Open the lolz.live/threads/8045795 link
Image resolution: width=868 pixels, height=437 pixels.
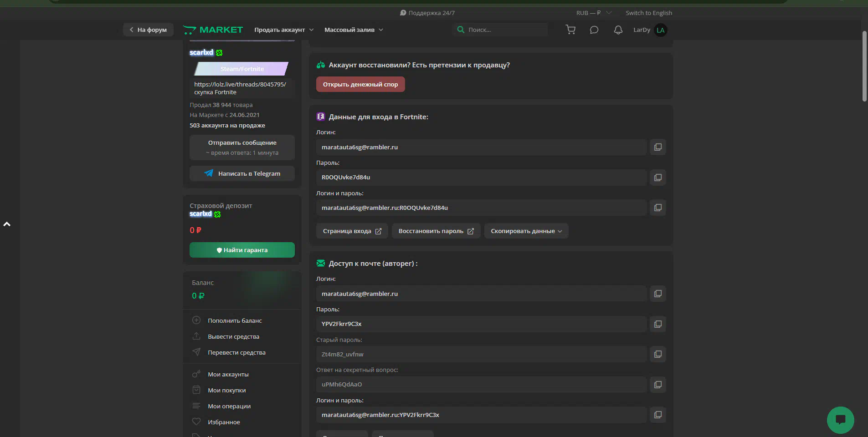coord(240,84)
